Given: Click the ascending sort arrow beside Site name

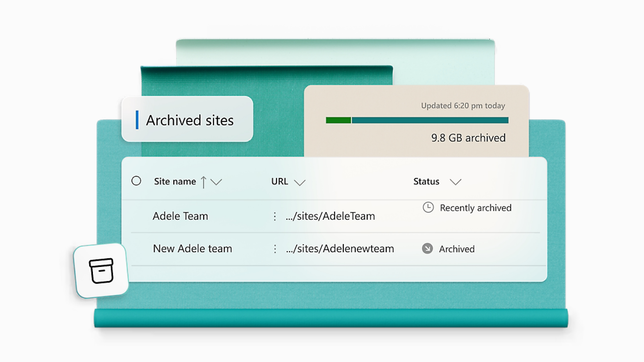Looking at the screenshot, I should [204, 182].
